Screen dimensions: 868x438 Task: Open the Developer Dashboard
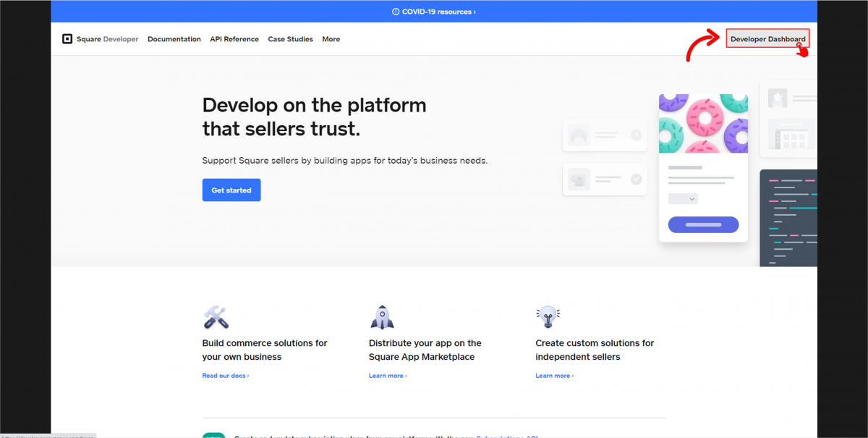[767, 38]
